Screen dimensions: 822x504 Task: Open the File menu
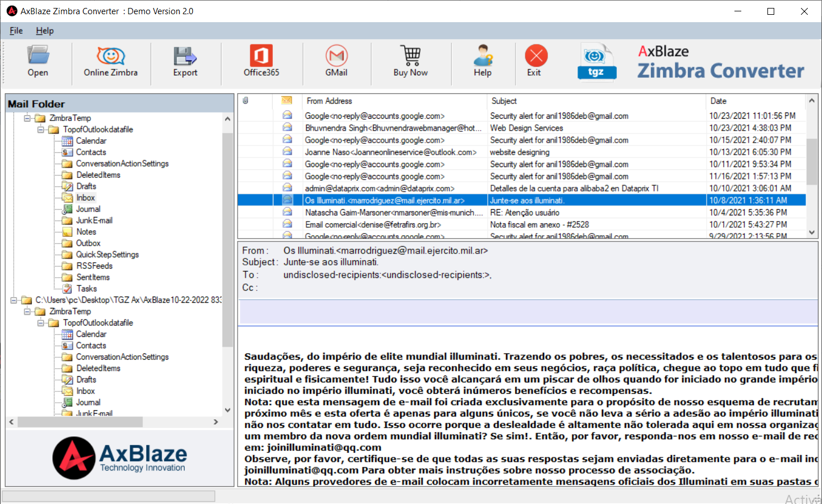click(x=16, y=31)
